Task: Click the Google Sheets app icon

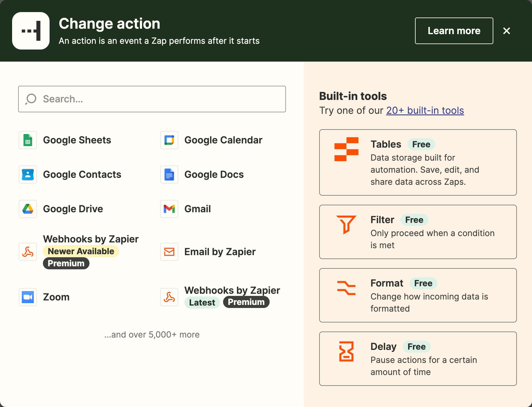Action: pos(28,140)
